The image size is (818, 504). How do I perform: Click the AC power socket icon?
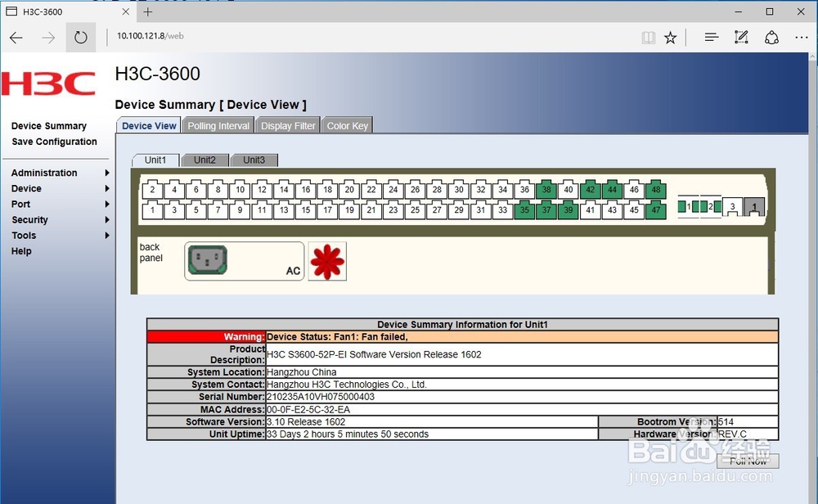click(208, 260)
